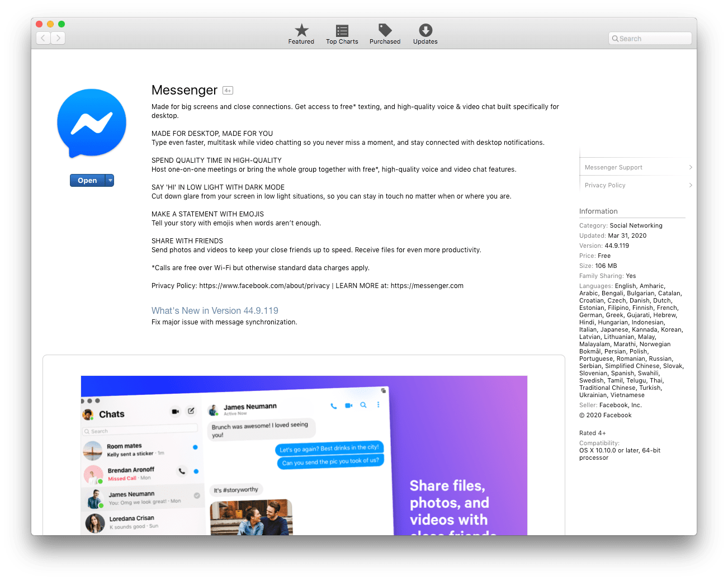This screenshot has width=728, height=580.
Task: Open the Messenger Support link
Action: click(613, 167)
